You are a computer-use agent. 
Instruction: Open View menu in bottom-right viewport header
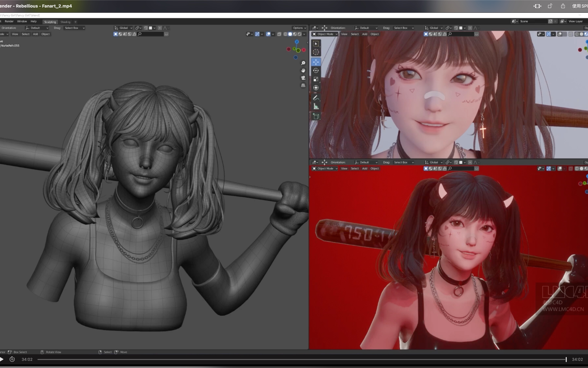[344, 168]
